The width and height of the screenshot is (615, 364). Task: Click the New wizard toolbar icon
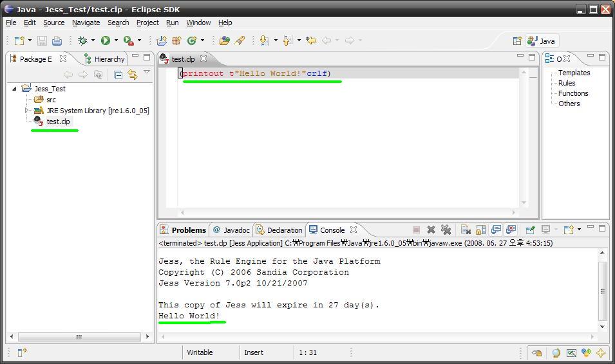point(19,41)
